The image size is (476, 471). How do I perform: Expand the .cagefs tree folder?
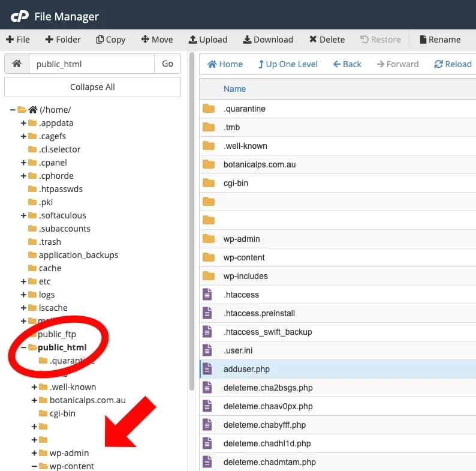pos(23,136)
